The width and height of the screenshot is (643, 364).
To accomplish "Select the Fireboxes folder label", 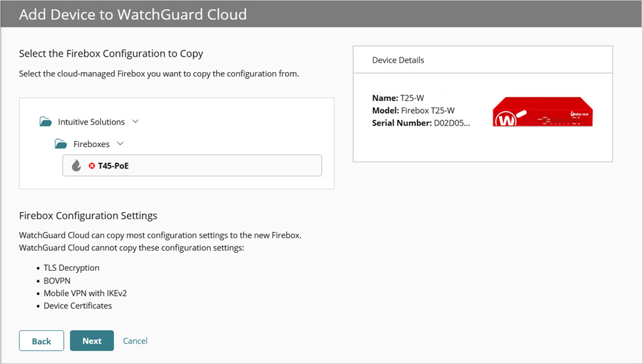I will click(91, 144).
